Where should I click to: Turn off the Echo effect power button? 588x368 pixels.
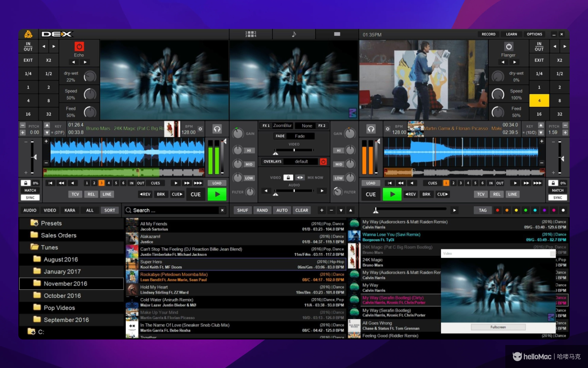pos(79,46)
